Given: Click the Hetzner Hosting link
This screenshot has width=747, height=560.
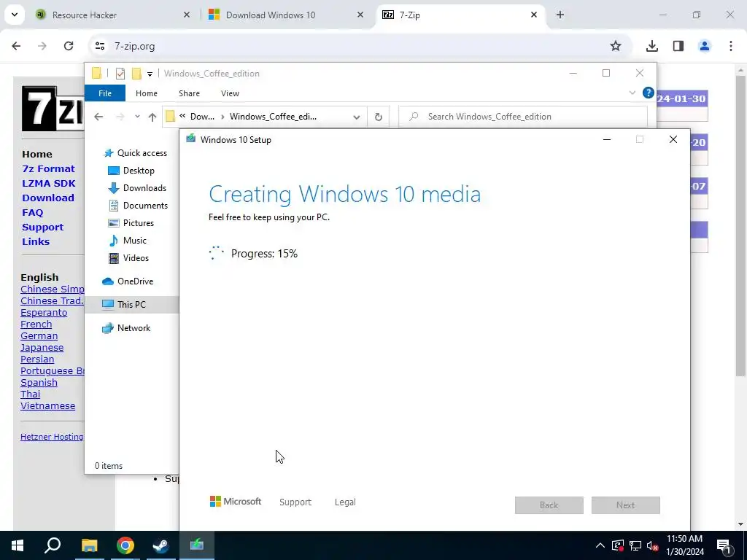Looking at the screenshot, I should click(x=52, y=437).
